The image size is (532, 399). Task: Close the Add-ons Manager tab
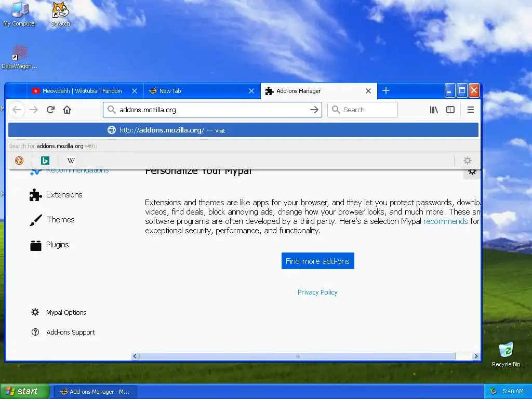[368, 91]
